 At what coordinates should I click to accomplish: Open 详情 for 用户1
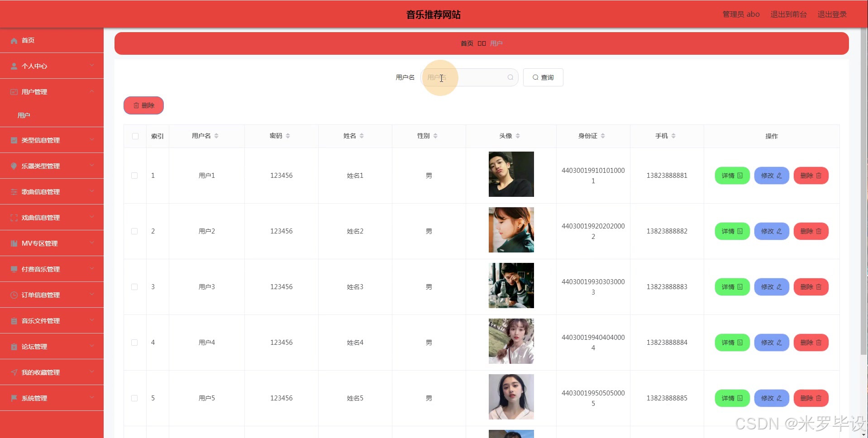click(732, 176)
